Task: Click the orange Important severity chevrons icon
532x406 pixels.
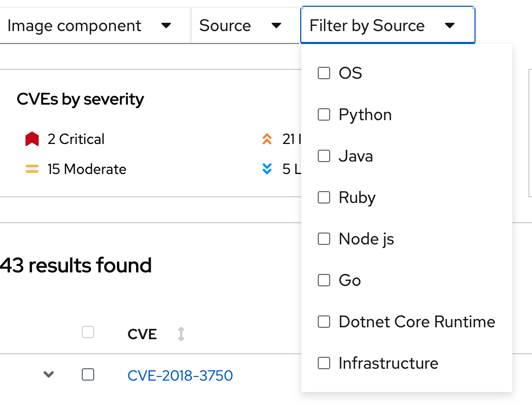Action: pos(267,139)
